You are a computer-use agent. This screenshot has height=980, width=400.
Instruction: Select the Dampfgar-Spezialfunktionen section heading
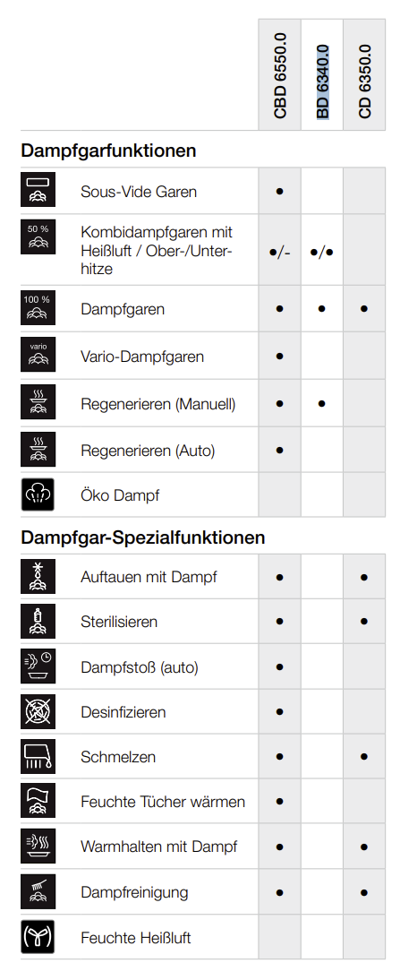coord(143,537)
